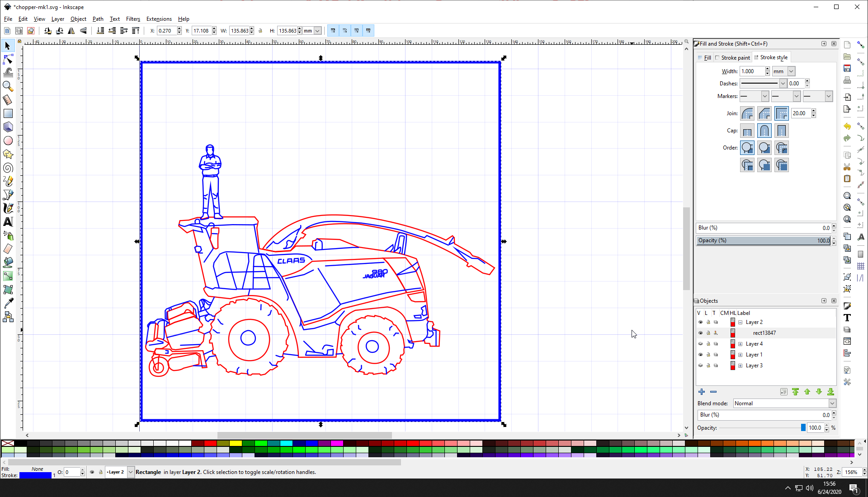Choose the Zoom magnifier tool

[x=8, y=86]
